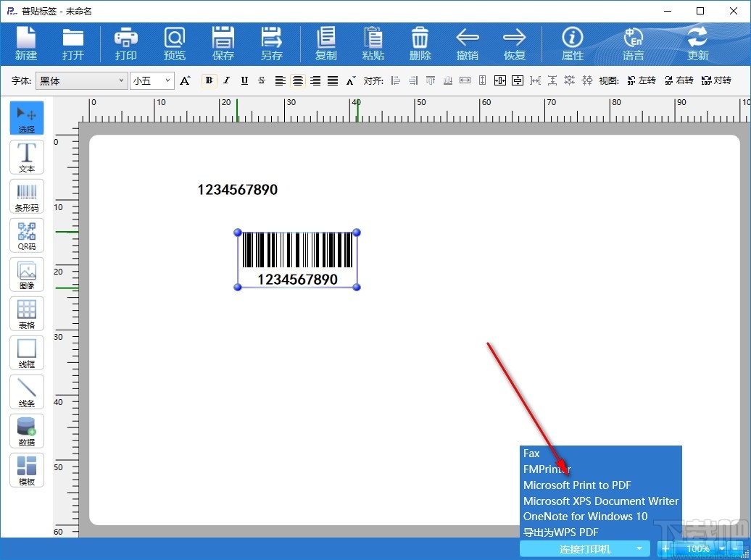Center object vertically on the page icon
This screenshot has height=560, width=751.
[x=518, y=80]
